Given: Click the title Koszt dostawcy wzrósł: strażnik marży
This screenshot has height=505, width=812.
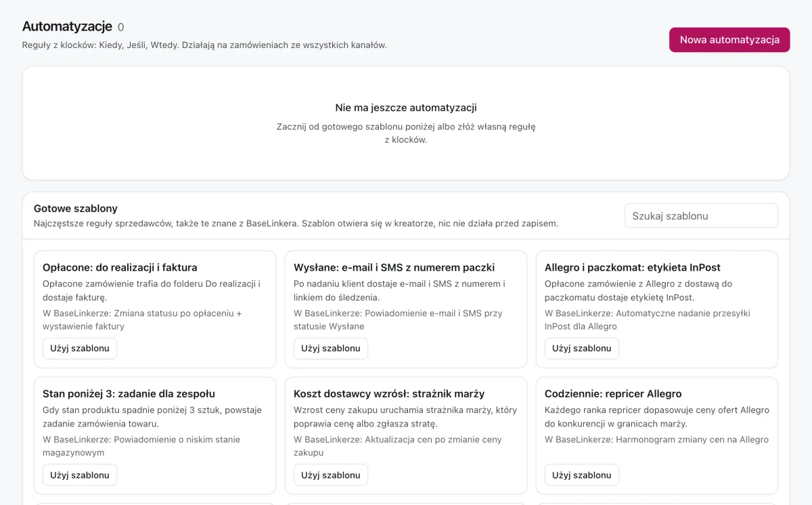Looking at the screenshot, I should click(389, 394).
